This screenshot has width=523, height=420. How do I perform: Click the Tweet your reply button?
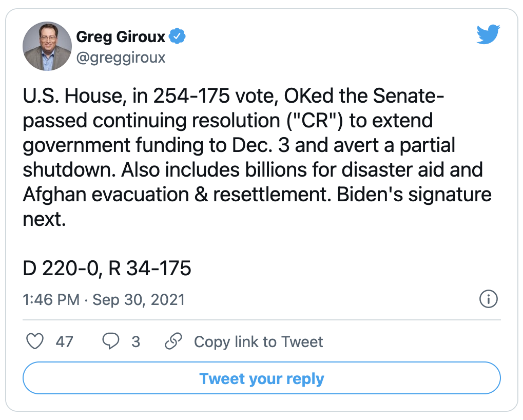(x=262, y=378)
